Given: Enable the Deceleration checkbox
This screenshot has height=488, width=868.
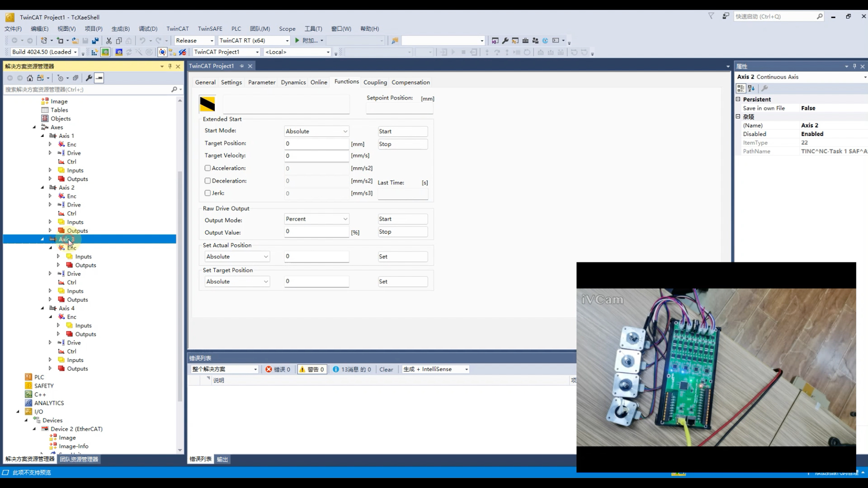Looking at the screenshot, I should pyautogui.click(x=208, y=181).
